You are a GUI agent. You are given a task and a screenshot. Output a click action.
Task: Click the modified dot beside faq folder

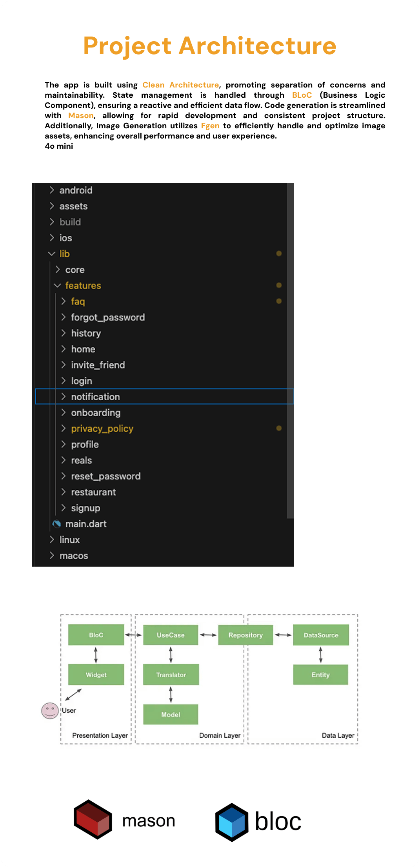(x=279, y=301)
